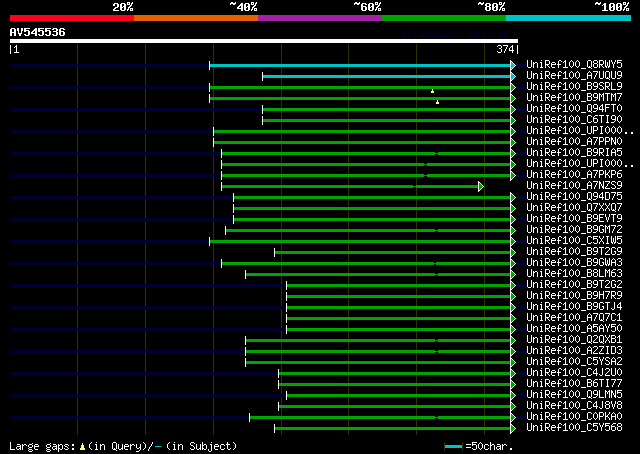Screen dimensions: 640x454
Task: Open the UniRef100_Q2QXB1 hit
Action: tap(574, 340)
